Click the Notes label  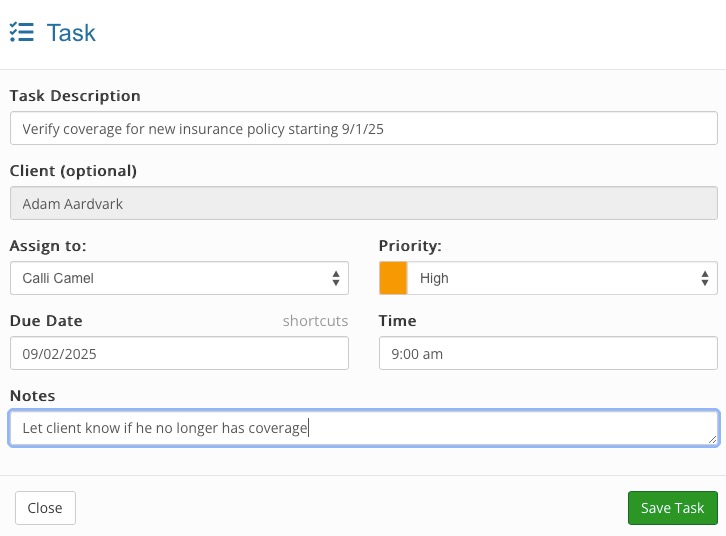pyautogui.click(x=32, y=396)
